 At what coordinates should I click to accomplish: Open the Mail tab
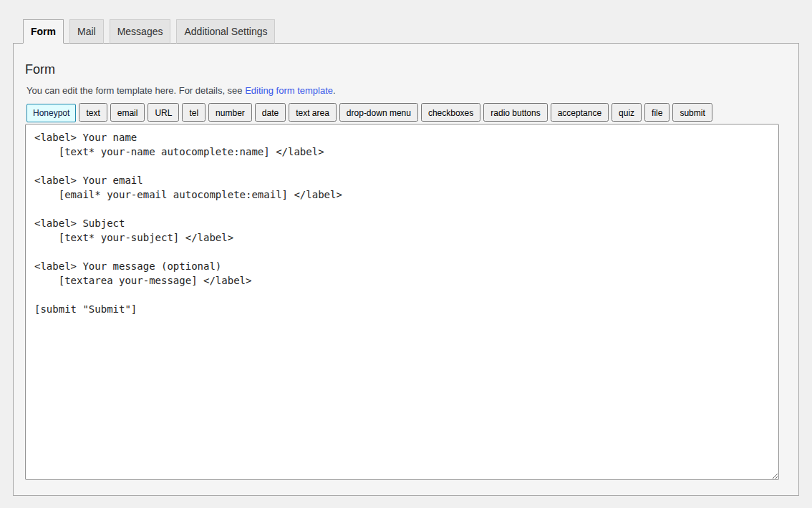tap(87, 31)
